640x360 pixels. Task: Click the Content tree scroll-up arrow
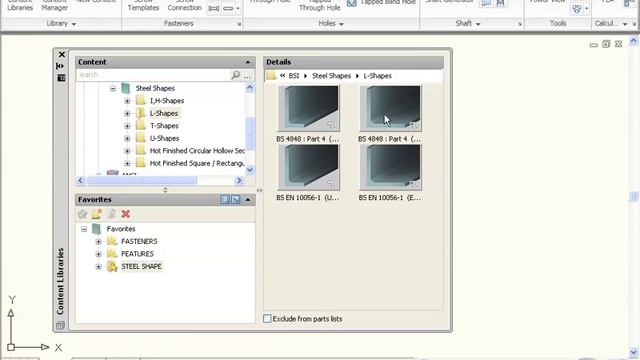[x=250, y=87]
